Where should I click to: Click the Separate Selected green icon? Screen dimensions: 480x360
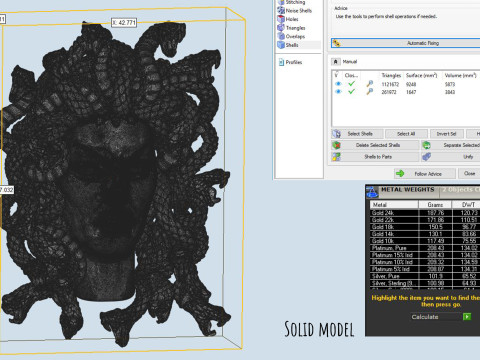426,145
